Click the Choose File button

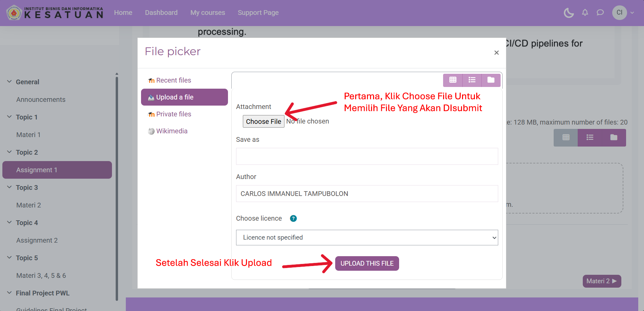(263, 121)
